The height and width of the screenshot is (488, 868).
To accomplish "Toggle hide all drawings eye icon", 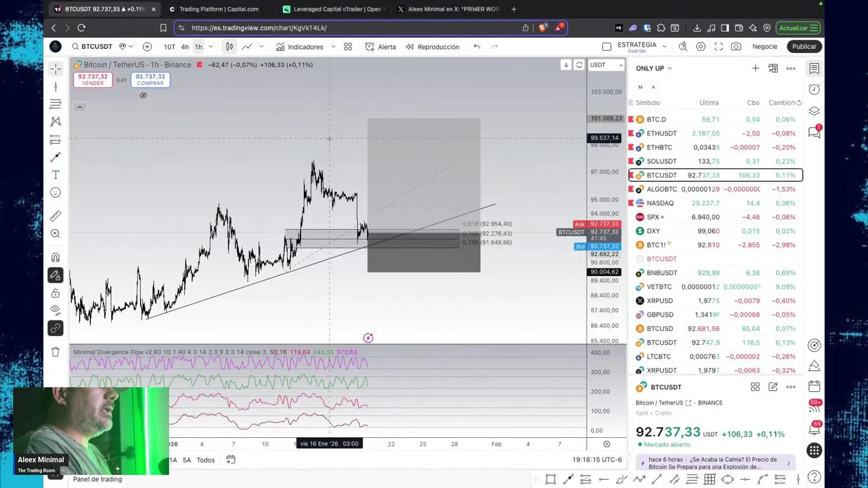I will [x=56, y=310].
